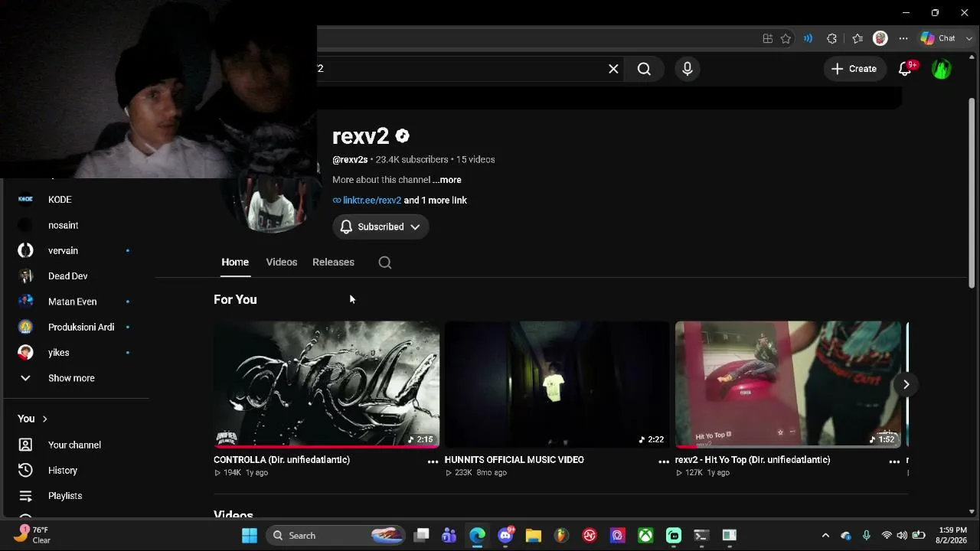Open the Edge split screen icon
Viewport: 980px width, 551px height.
click(x=767, y=38)
